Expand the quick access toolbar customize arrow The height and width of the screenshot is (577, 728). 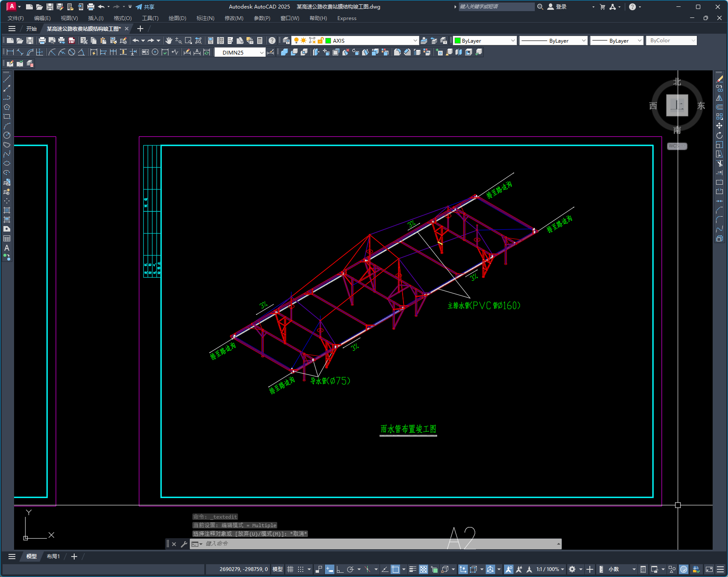pos(130,7)
